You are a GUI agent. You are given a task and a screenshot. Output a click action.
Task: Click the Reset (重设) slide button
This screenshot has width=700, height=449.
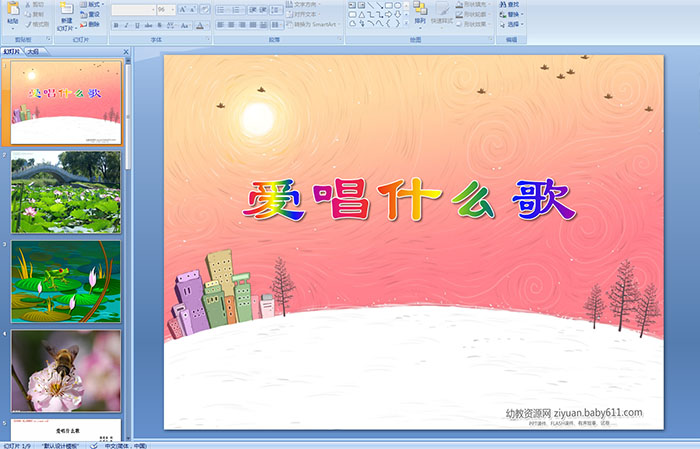[x=90, y=14]
